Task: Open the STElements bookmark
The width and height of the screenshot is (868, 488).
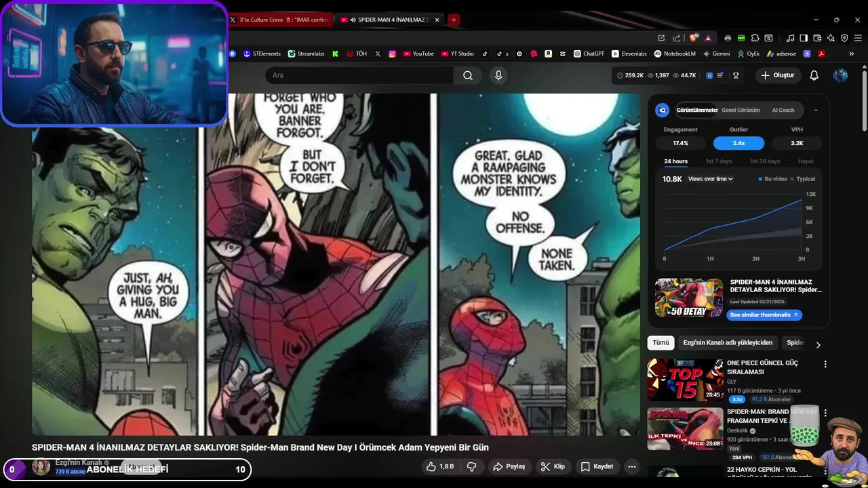Action: point(262,54)
